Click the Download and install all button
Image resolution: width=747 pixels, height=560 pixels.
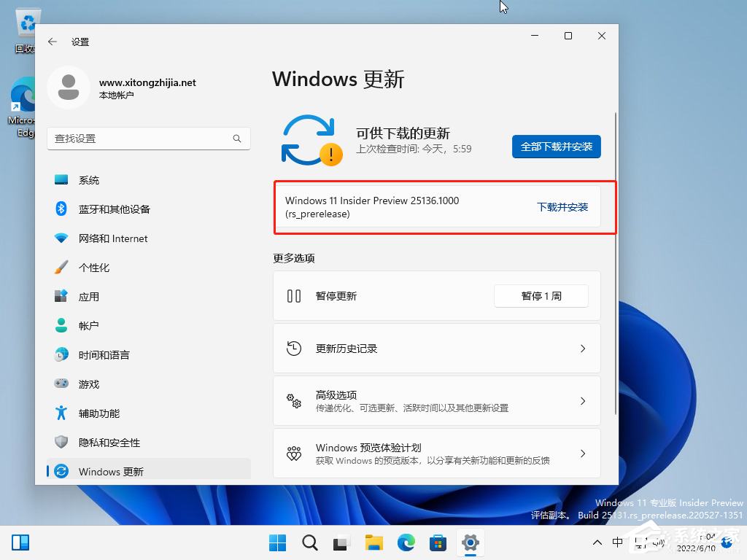(556, 147)
